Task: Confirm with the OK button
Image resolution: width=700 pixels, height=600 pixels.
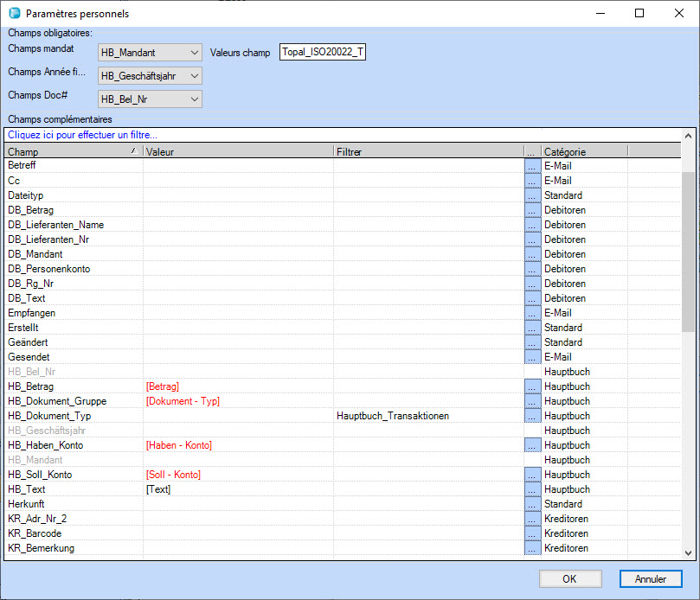Action: click(x=569, y=578)
